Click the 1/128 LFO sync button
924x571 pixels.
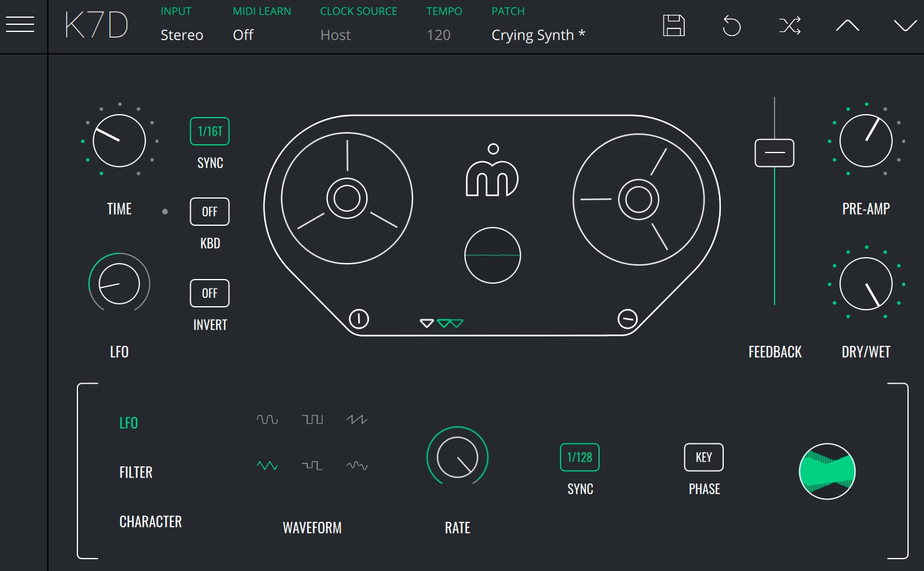point(580,458)
